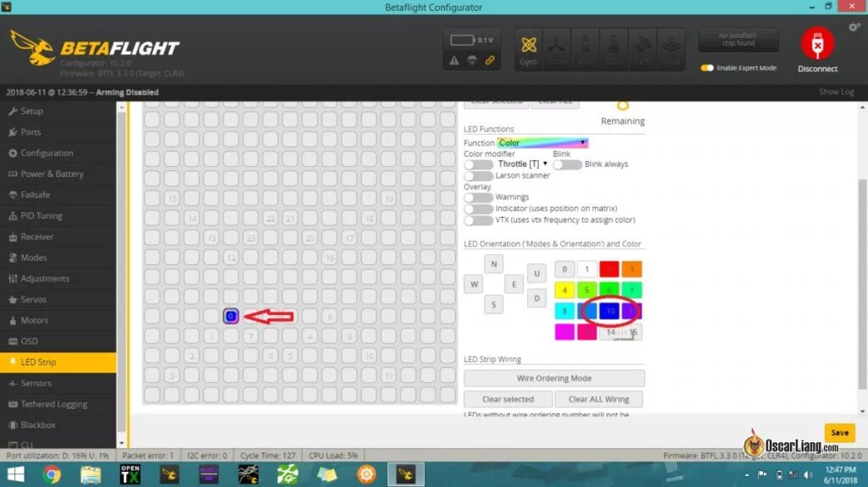Switch to the PID Tuning tab

tap(58, 216)
